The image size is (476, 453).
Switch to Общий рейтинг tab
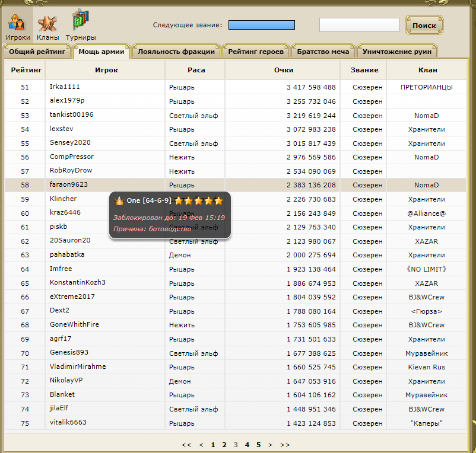[37, 52]
